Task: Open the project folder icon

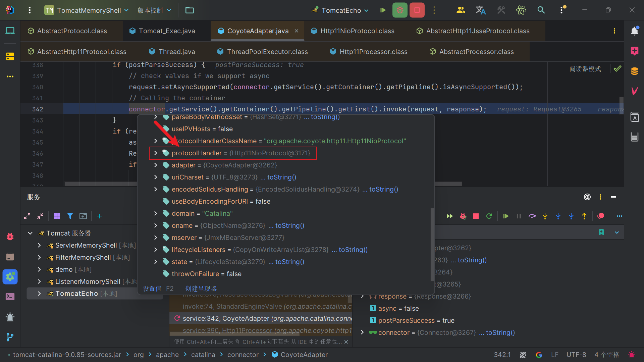Action: click(x=190, y=10)
